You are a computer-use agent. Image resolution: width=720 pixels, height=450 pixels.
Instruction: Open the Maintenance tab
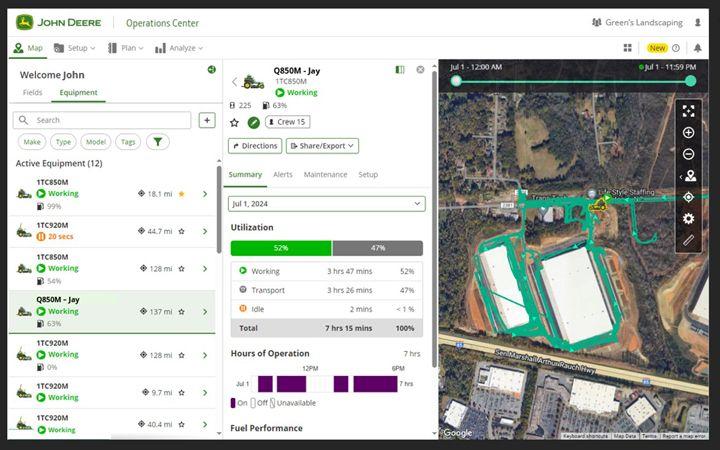[x=326, y=174]
